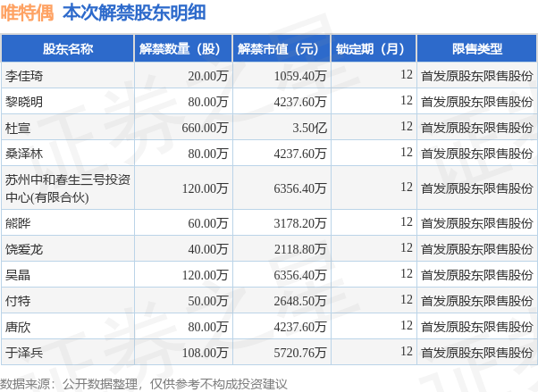Select shareholder name 于泽兵
Viewport: 538px width, 392px height.
24,353
